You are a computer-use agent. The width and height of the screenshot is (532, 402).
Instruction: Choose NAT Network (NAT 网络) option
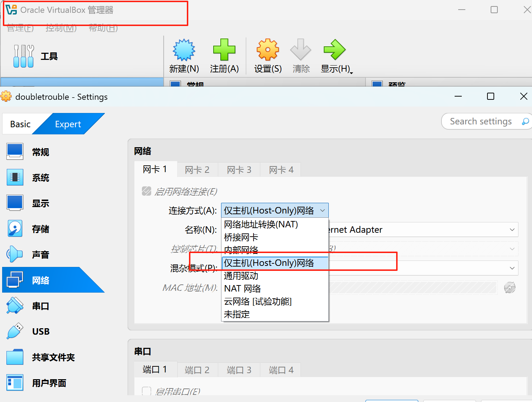(275, 289)
